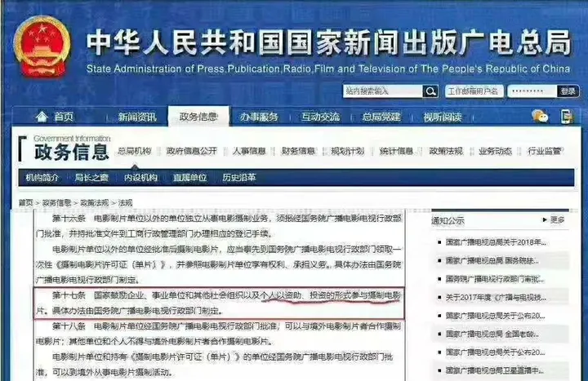Open notice 国家广播电视总局卫星直播中...
Viewport: 588px width, 381px height.
point(495,370)
